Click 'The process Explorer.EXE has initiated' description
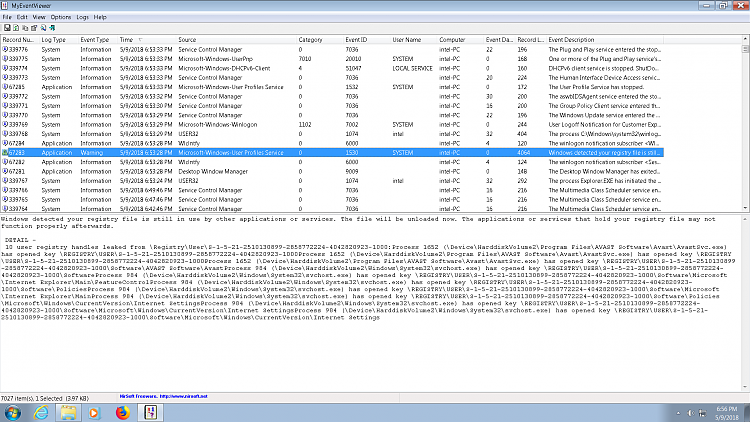Image resolution: width=750 pixels, height=422 pixels. coord(604,181)
